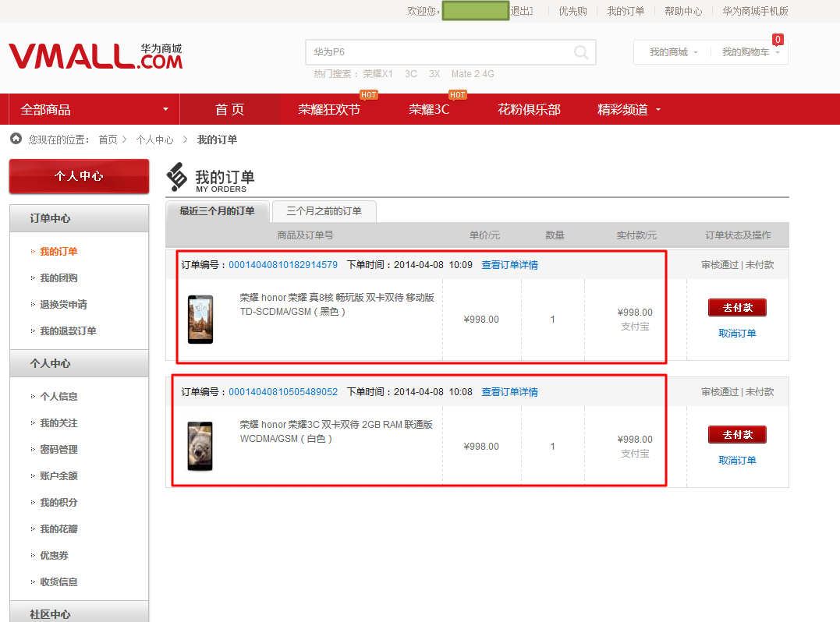The height and width of the screenshot is (622, 840).
Task: Select 我的退款订单 in the sidebar
Action: click(x=68, y=330)
